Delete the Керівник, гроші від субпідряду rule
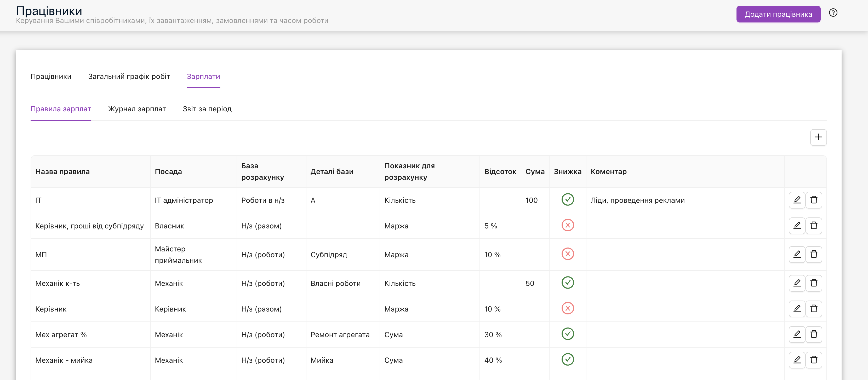 814,226
